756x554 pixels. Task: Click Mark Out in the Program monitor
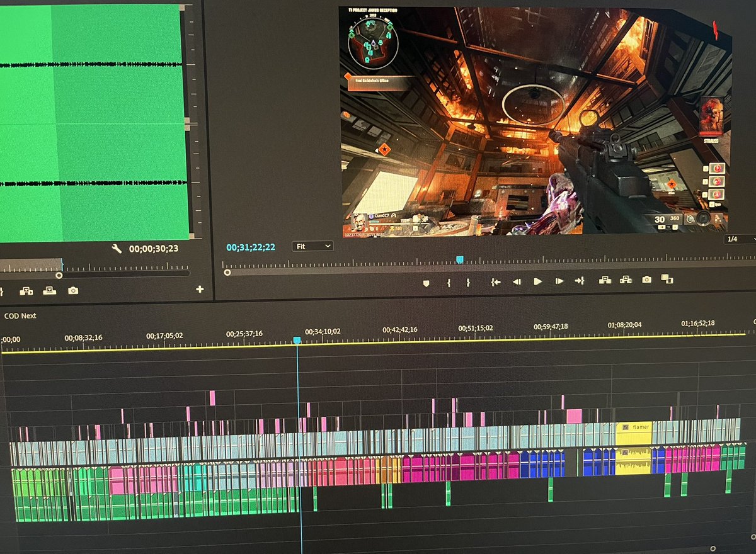tap(468, 283)
